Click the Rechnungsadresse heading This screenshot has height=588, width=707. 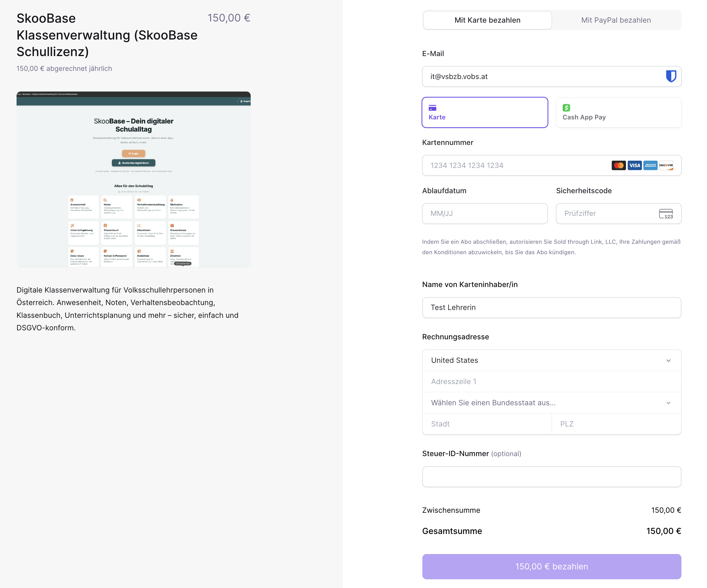tap(455, 337)
